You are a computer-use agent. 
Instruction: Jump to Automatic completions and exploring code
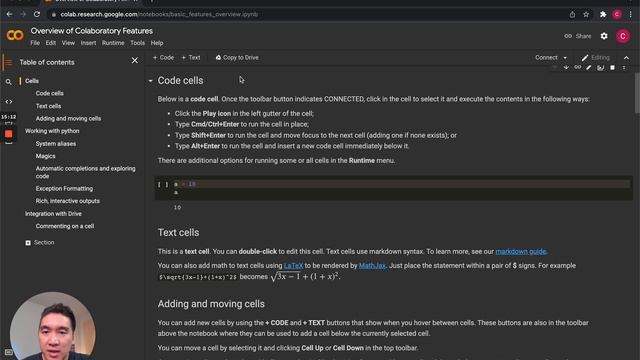[85, 172]
